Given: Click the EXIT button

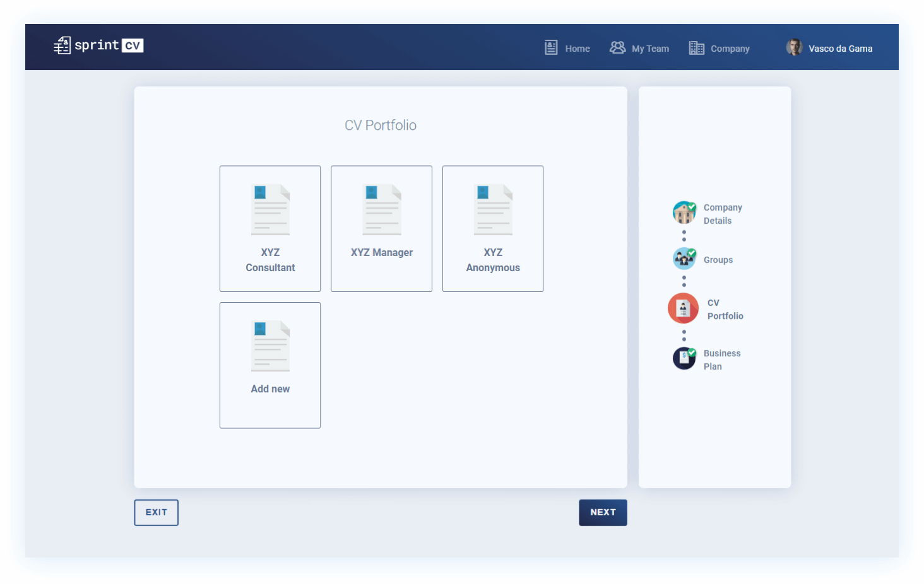Looking at the screenshot, I should (x=156, y=512).
